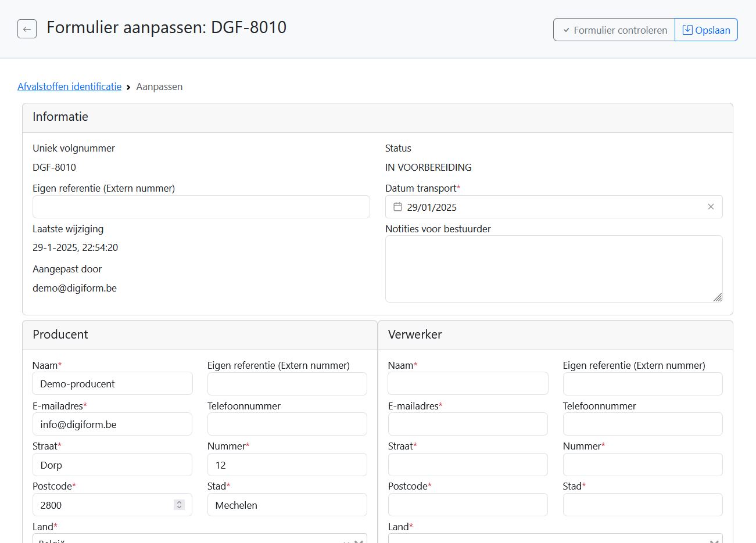This screenshot has height=543, width=756.
Task: Focus the Notities voor bestuurder textarea
Action: click(x=553, y=268)
